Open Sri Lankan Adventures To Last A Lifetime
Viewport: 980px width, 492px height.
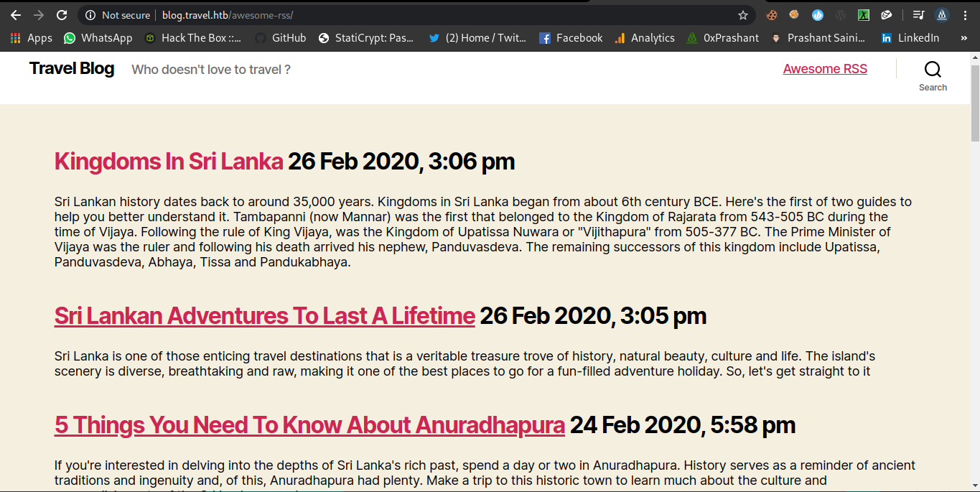pos(264,316)
